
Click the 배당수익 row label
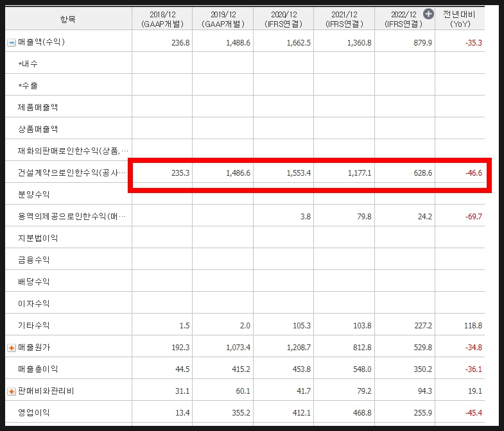pyautogui.click(x=34, y=282)
